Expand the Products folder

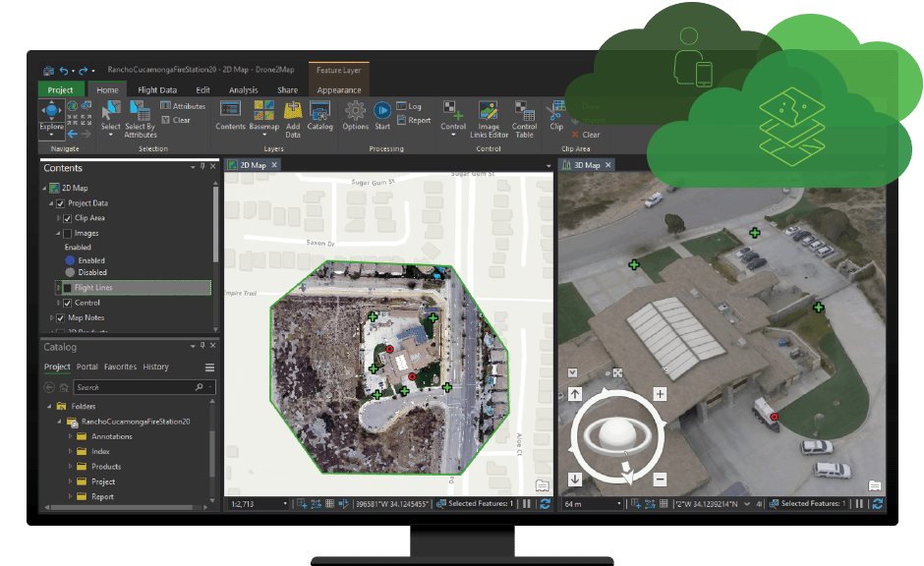tap(70, 467)
